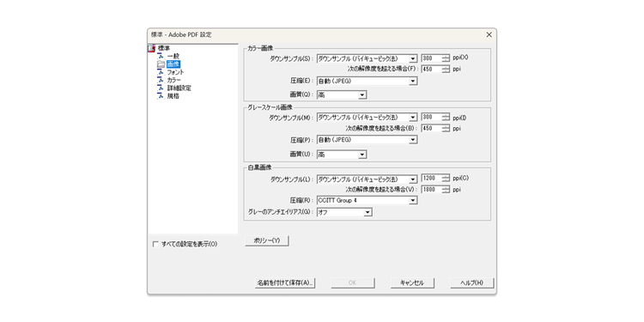Click the 画像 folder icon in tree
Screen dimensions: 644x322
(x=161, y=64)
